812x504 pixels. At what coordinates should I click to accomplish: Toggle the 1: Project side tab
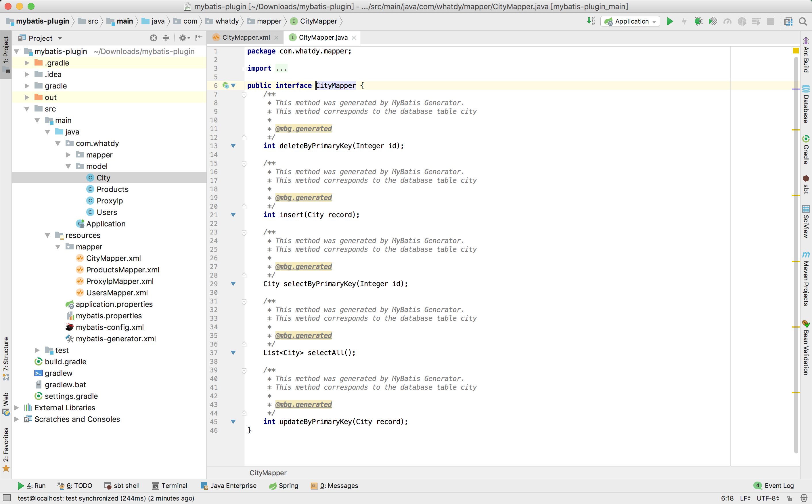click(x=6, y=55)
